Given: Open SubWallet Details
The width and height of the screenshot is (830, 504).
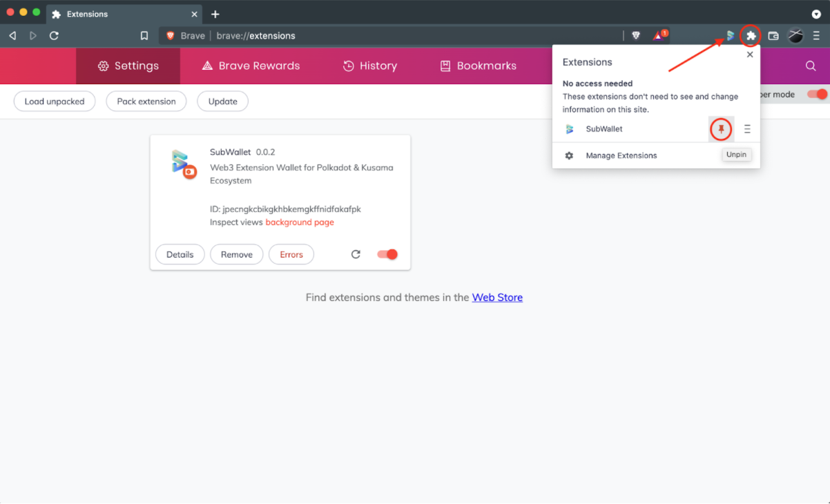Looking at the screenshot, I should coord(180,254).
